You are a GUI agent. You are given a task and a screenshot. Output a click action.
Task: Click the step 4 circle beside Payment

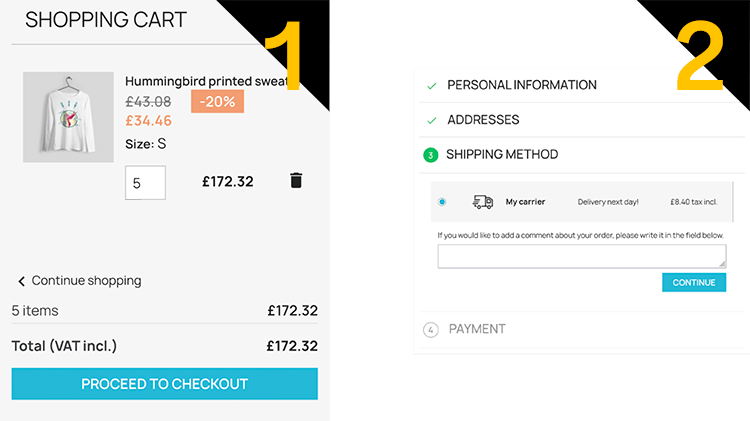[x=431, y=329]
